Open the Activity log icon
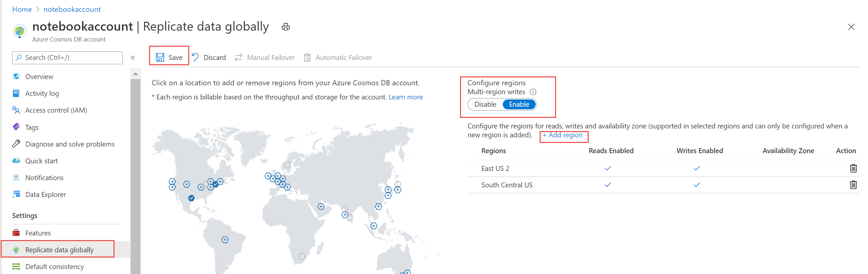This screenshot has height=274, width=868. click(x=16, y=94)
